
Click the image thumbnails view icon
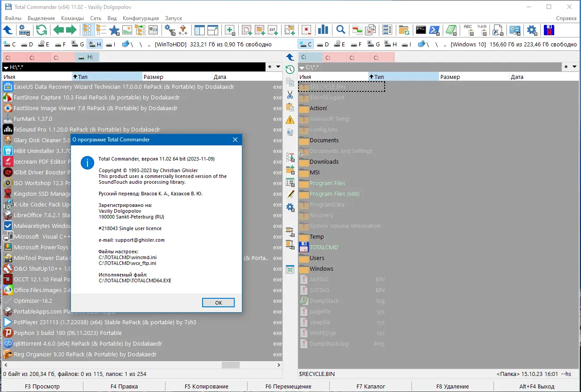pyautogui.click(x=127, y=30)
